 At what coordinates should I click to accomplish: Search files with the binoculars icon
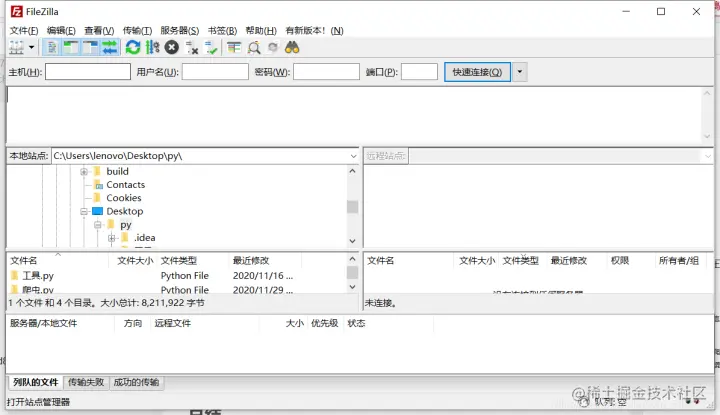click(x=292, y=47)
